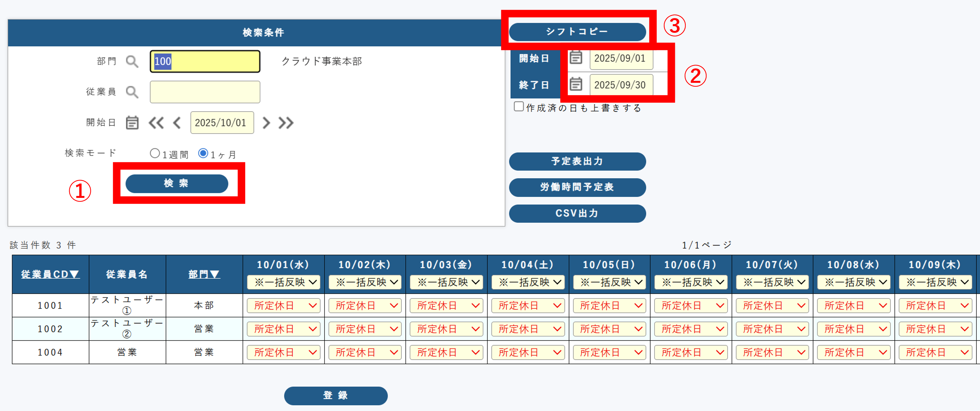Viewport: 980px width, 411px height.
Task: Open 一括反映 dropdown for 10/07(火)
Action: (x=772, y=282)
